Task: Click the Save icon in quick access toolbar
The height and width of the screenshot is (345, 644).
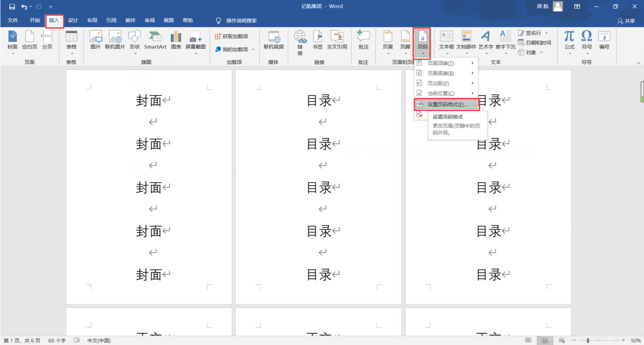Action: click(12, 7)
